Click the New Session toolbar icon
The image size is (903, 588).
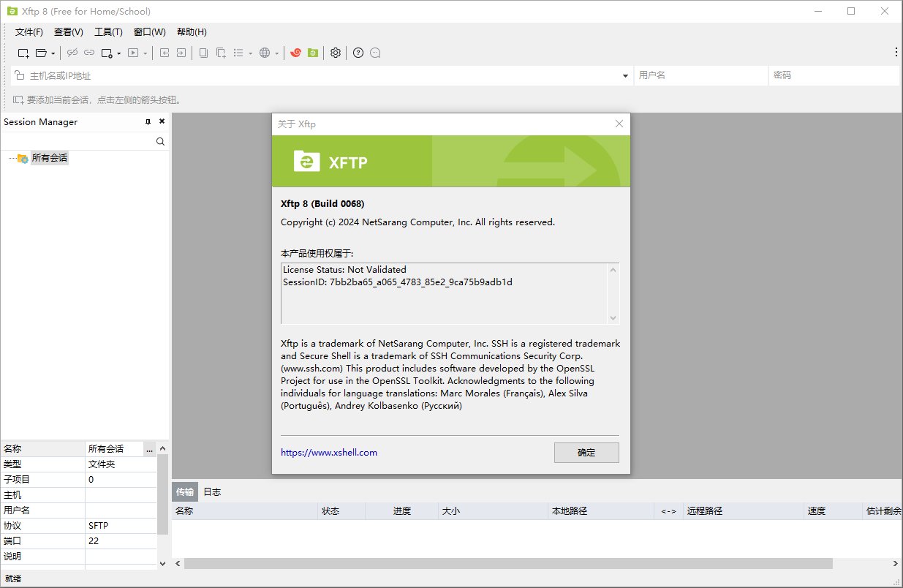[23, 53]
